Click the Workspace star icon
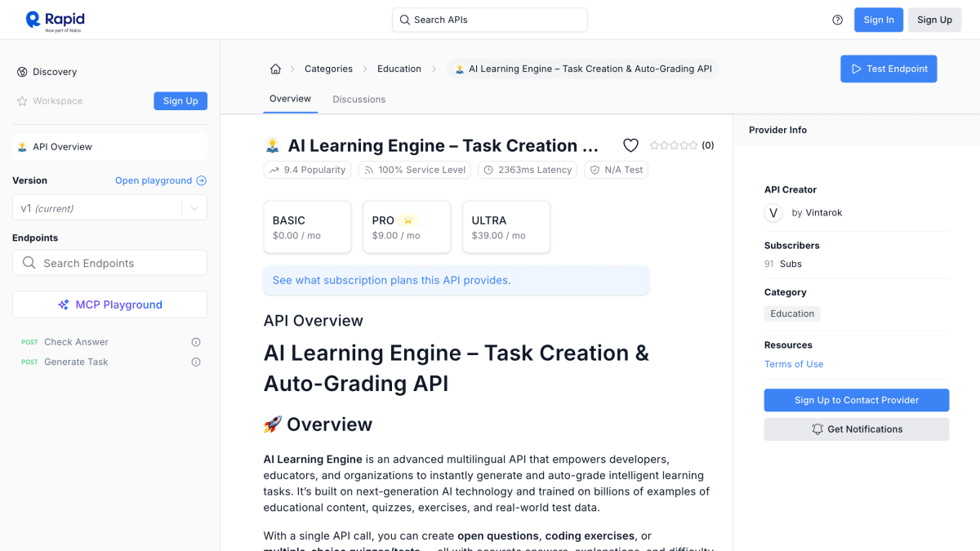This screenshot has width=980, height=551. [x=22, y=101]
